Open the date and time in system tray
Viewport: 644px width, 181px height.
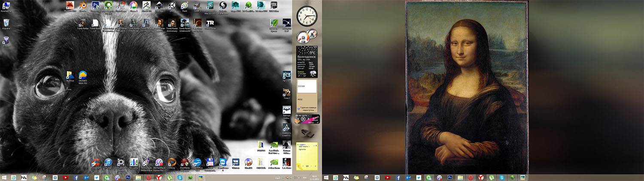pyautogui.click(x=314, y=177)
